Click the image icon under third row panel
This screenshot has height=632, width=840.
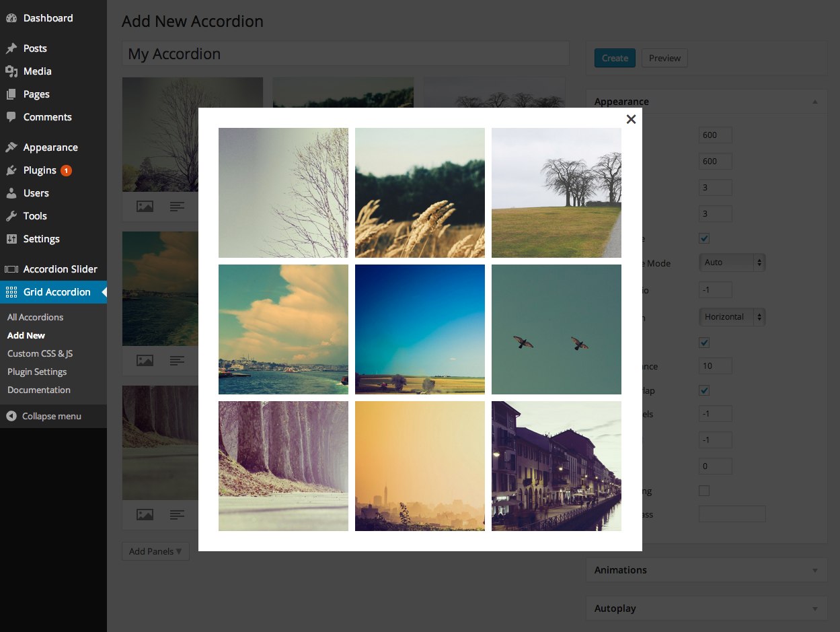tap(145, 515)
